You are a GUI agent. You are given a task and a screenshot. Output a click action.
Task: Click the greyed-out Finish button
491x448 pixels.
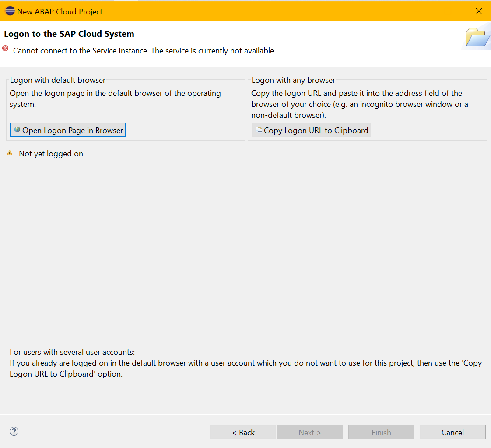pyautogui.click(x=381, y=432)
